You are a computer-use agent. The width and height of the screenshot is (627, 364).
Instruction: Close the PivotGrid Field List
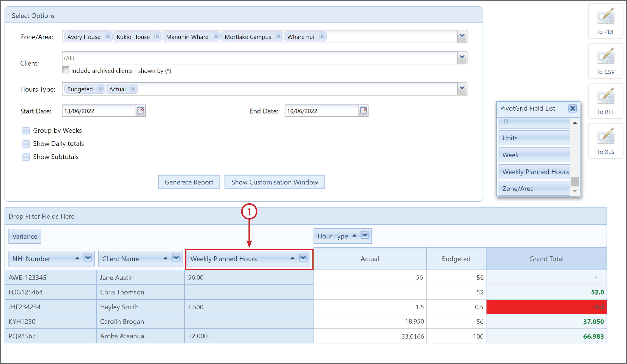coord(573,108)
